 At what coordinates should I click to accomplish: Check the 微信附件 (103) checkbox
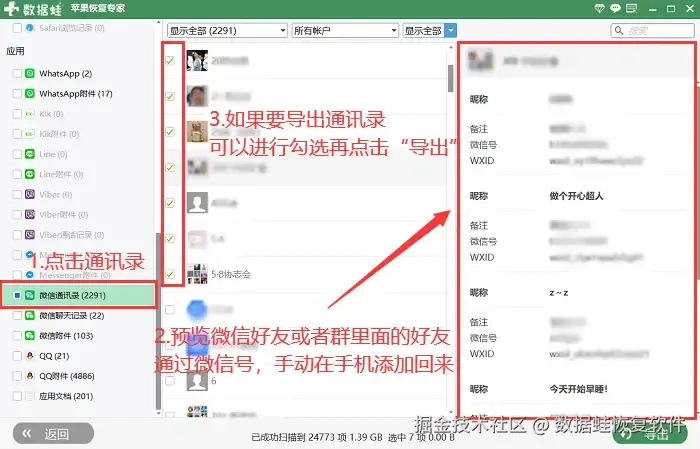(x=17, y=335)
